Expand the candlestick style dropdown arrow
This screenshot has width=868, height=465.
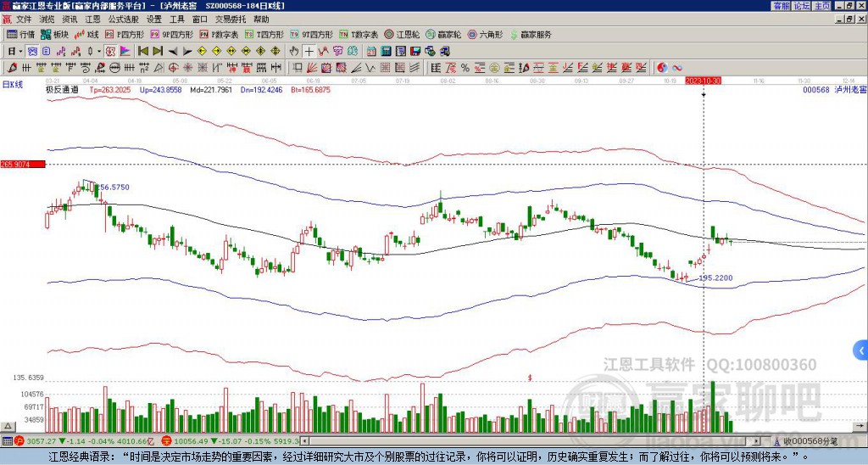99,51
